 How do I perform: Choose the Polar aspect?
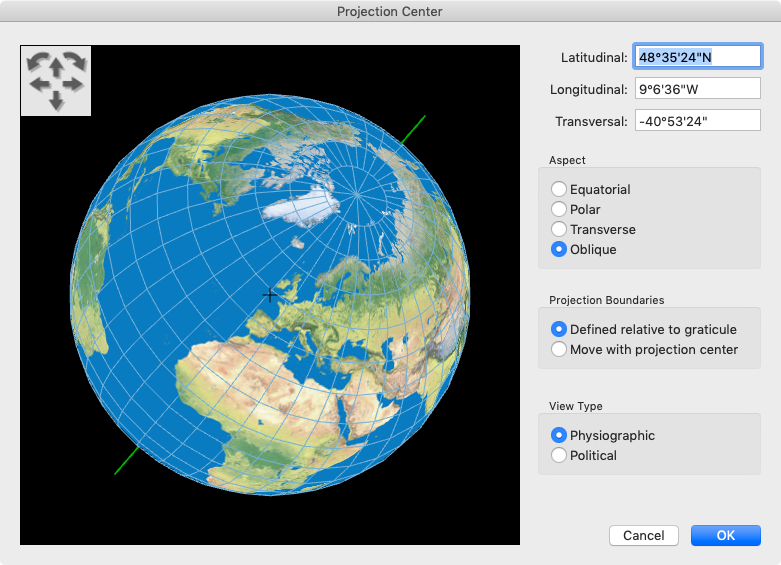(559, 210)
